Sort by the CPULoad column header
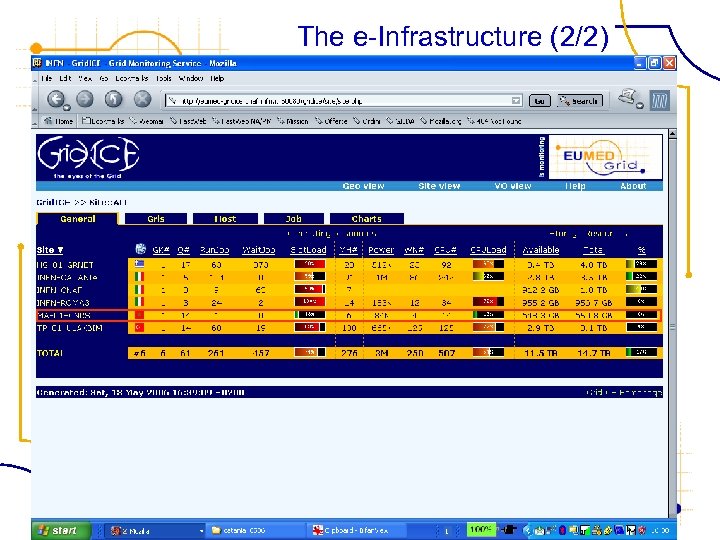Screen dimensions: 720x540 point(488,250)
